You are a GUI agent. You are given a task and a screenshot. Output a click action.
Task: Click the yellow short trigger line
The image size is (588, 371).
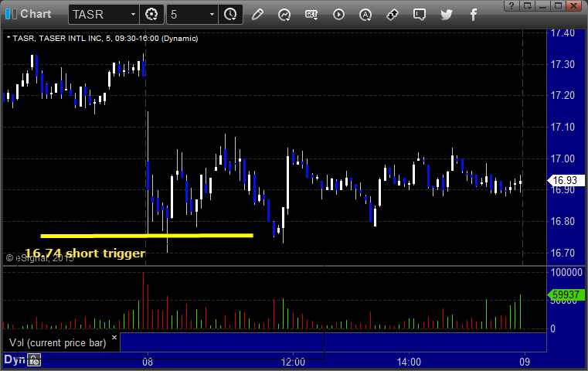(x=147, y=236)
